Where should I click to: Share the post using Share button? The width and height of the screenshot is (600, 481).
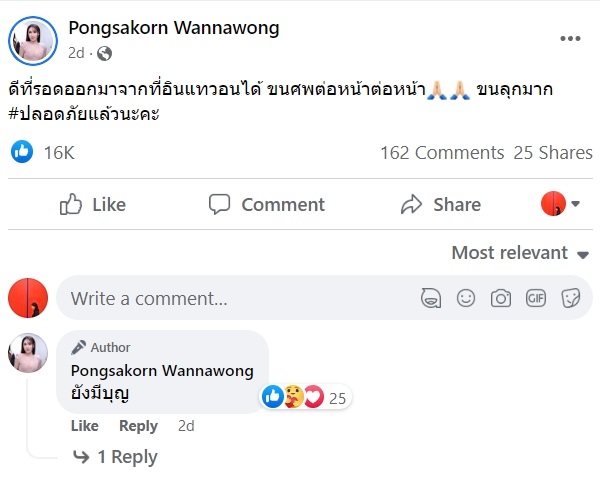click(x=441, y=204)
